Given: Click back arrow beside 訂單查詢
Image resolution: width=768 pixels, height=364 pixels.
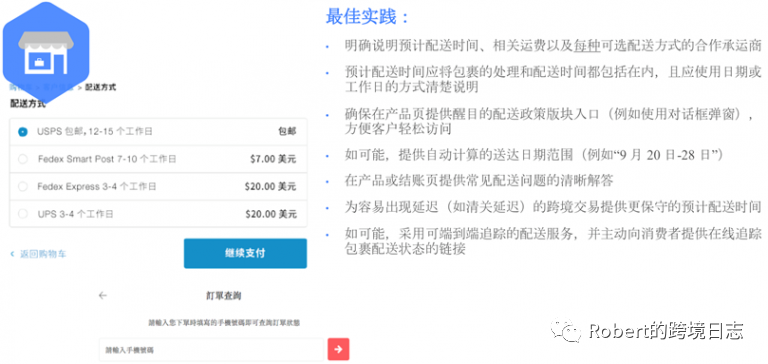Looking at the screenshot, I should coord(102,295).
